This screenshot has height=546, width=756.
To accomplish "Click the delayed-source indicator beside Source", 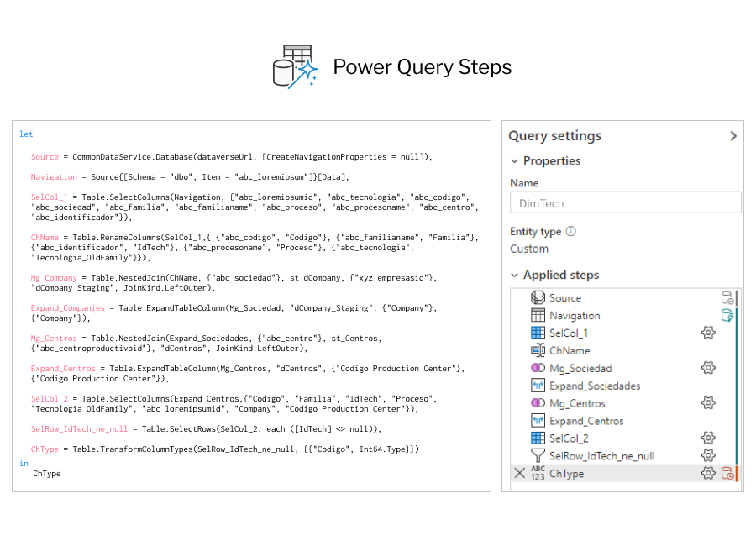I will click(727, 298).
